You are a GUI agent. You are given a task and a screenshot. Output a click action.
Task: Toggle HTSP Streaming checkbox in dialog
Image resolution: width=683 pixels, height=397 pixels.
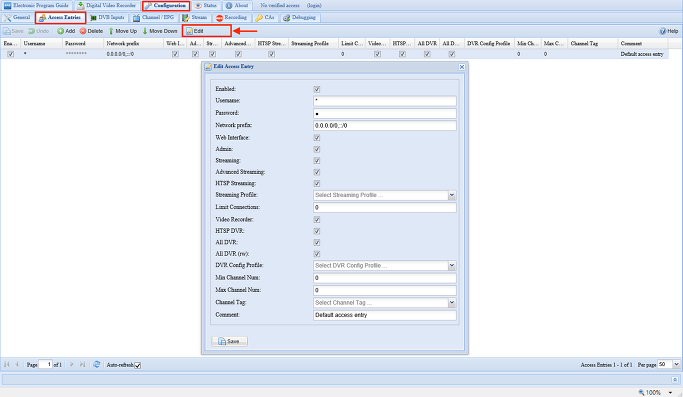[x=317, y=183]
